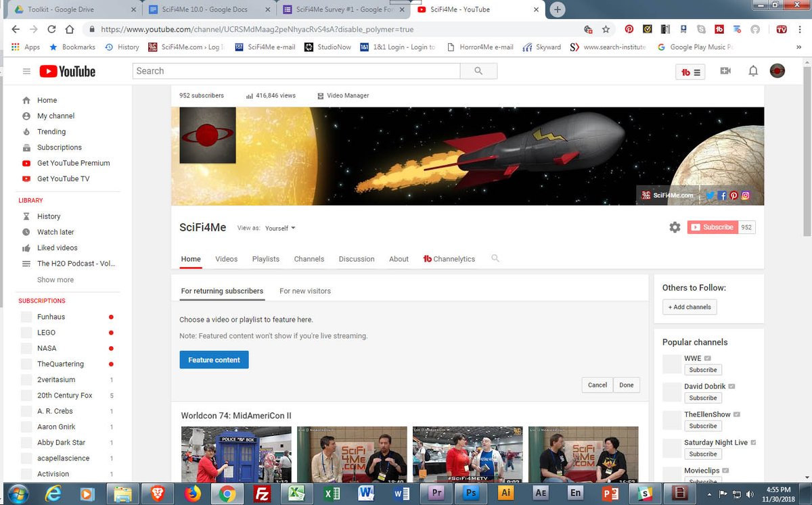Open the YouTube hamburger guide menu
Viewport: 812px width, 505px height.
26,71
